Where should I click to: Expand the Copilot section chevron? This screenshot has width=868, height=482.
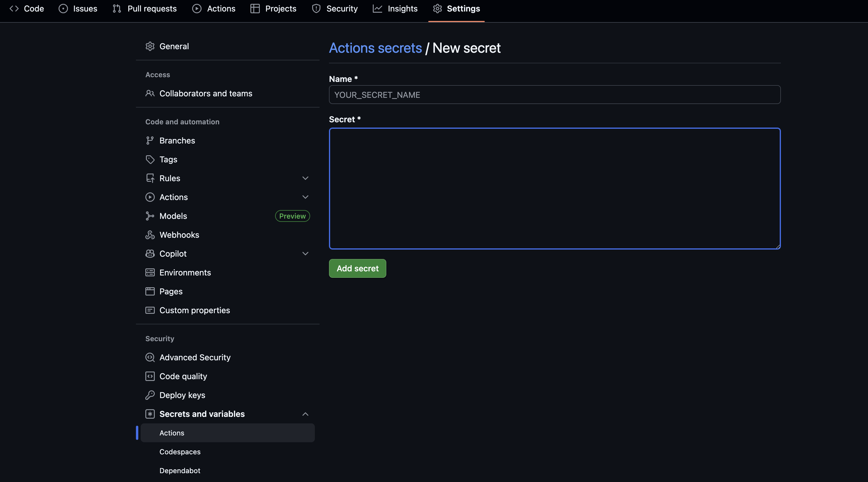pyautogui.click(x=305, y=254)
